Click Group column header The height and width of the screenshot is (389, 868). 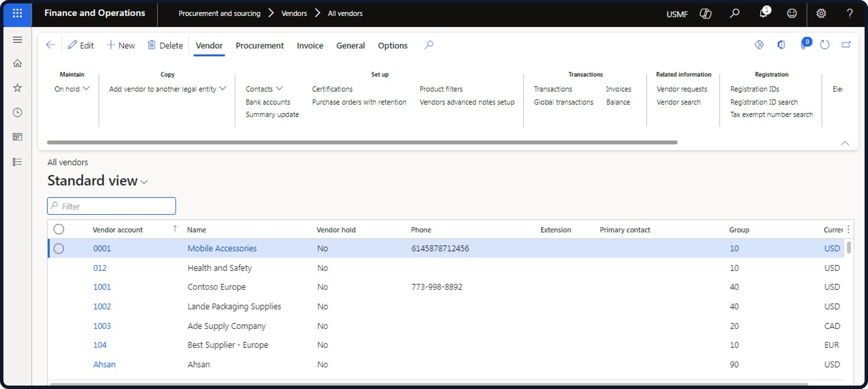coord(739,230)
